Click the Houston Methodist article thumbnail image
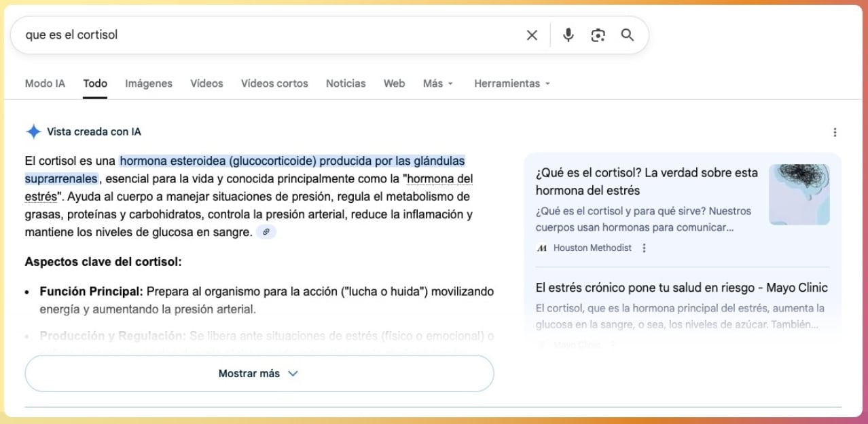This screenshot has width=868, height=424. click(x=799, y=194)
